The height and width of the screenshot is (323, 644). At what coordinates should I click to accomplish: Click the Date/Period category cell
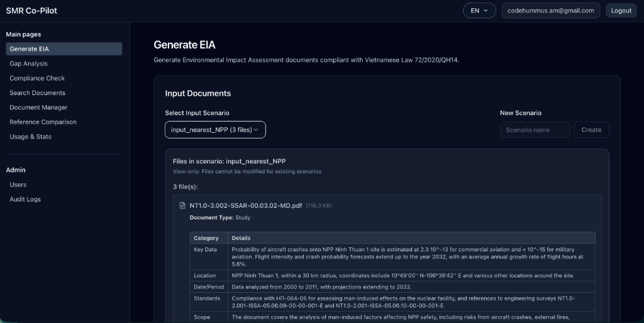(209, 287)
